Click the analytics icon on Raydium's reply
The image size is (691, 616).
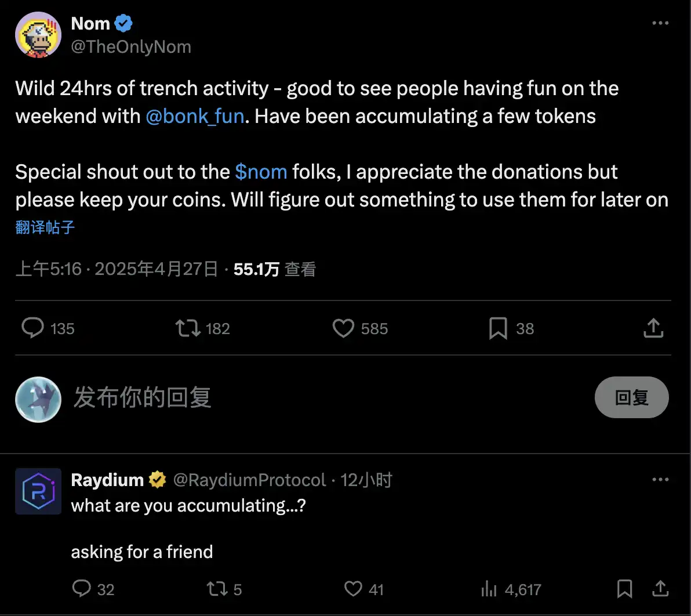489,589
